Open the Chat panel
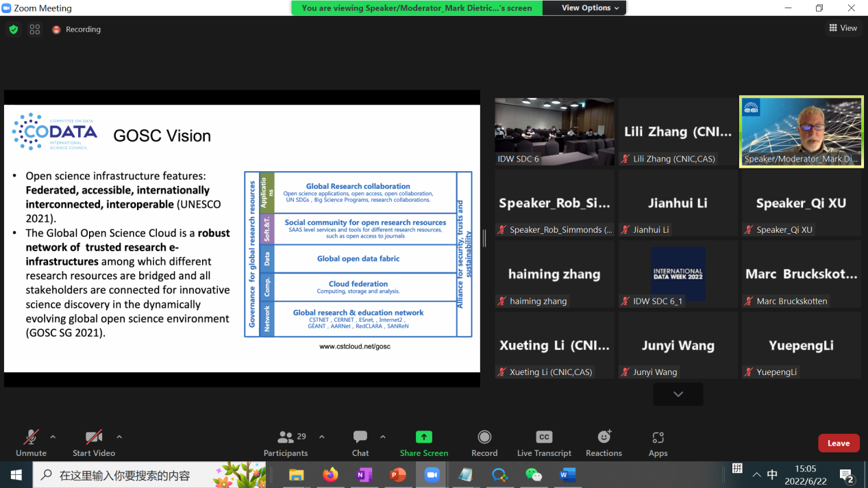The height and width of the screenshot is (488, 868). pos(360,443)
